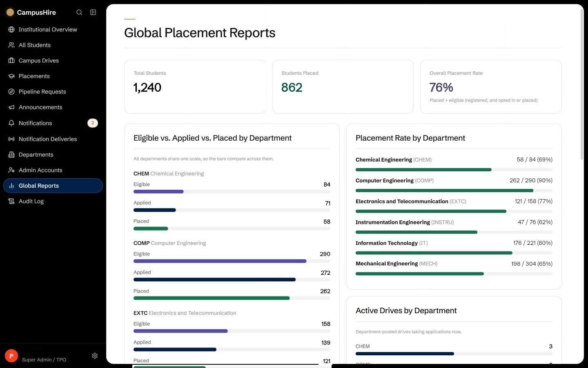Screen dimensions: 588x368
Task: Click the 'Information Technology (IT)' row label
Action: click(x=392, y=243)
